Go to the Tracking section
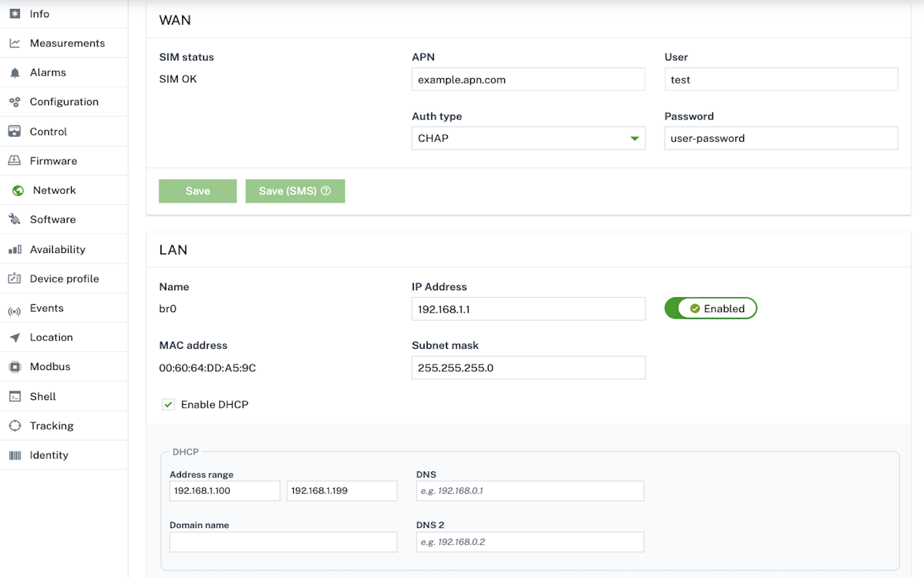Screen dimensions: 924x578 tap(51, 426)
